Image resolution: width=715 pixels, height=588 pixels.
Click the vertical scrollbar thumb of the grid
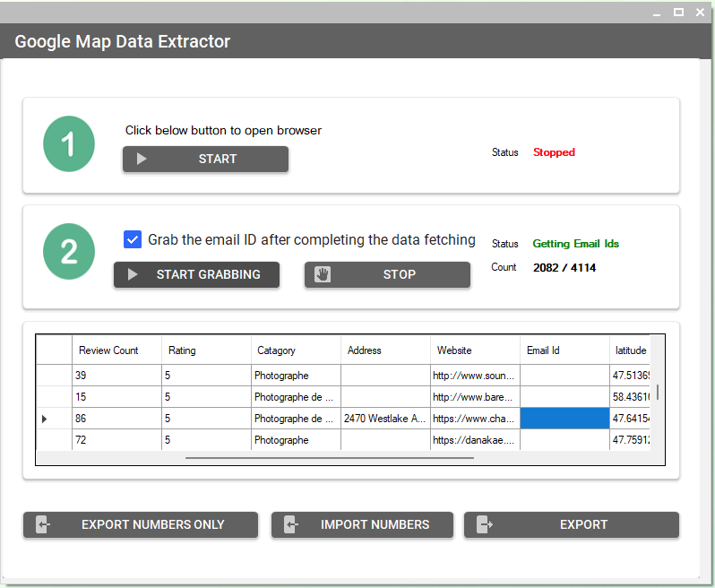[x=657, y=393]
